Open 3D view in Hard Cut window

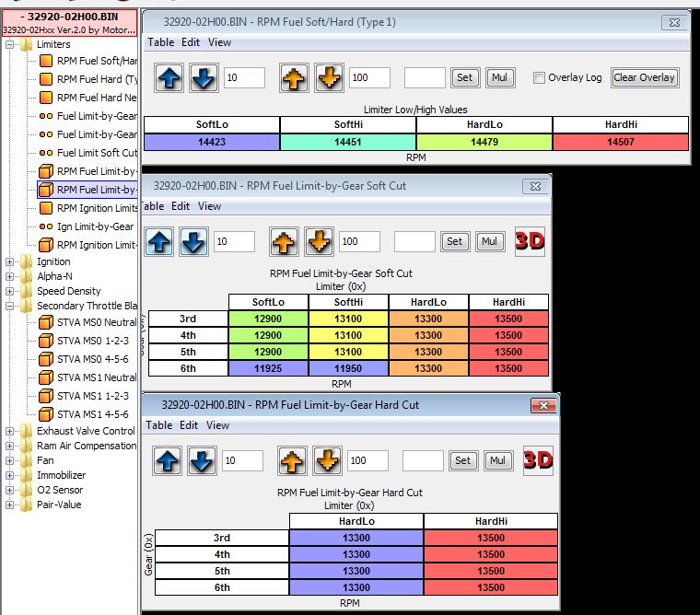(539, 460)
